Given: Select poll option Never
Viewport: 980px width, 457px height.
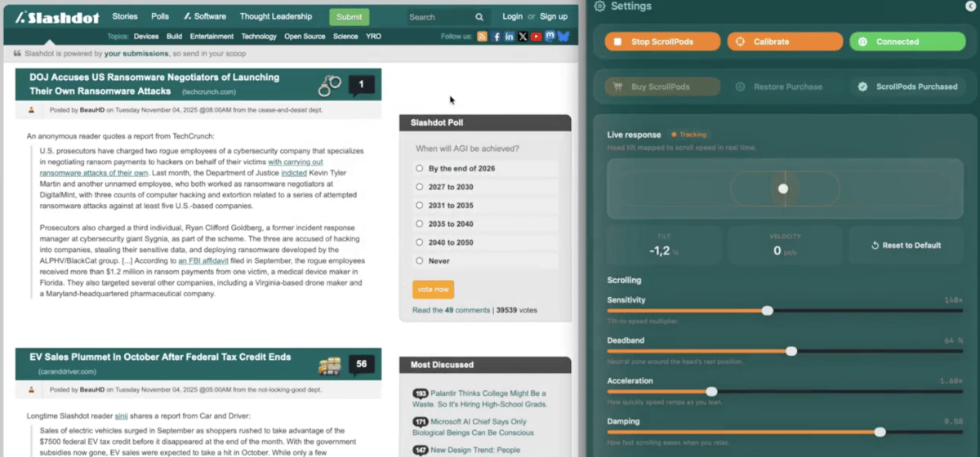Looking at the screenshot, I should 419,261.
